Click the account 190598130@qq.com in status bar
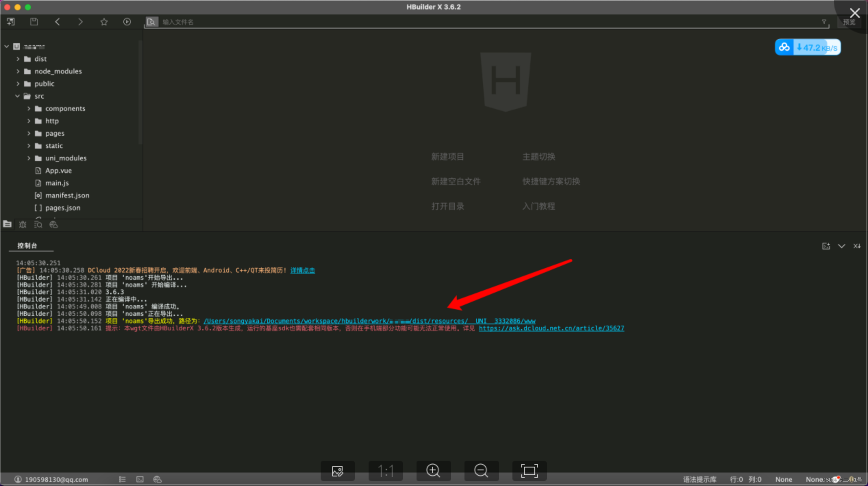Viewport: 868px width, 486px height. click(x=51, y=479)
